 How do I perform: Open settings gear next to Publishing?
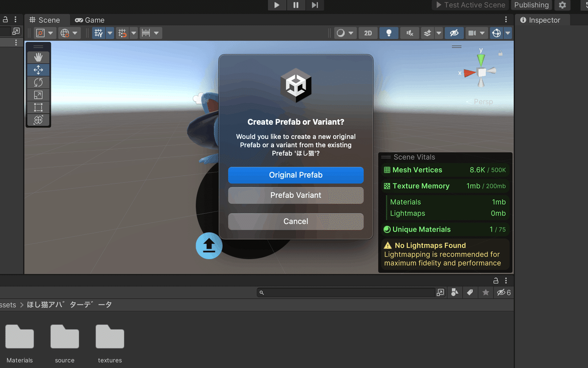pos(562,5)
